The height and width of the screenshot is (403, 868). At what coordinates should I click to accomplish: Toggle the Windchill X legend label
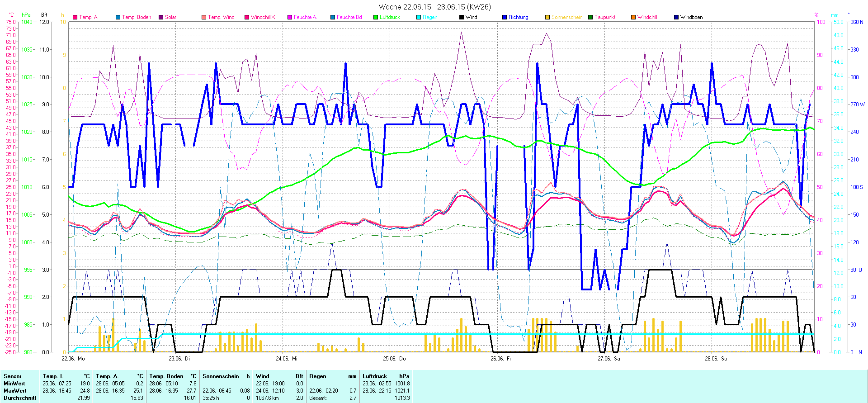click(263, 17)
